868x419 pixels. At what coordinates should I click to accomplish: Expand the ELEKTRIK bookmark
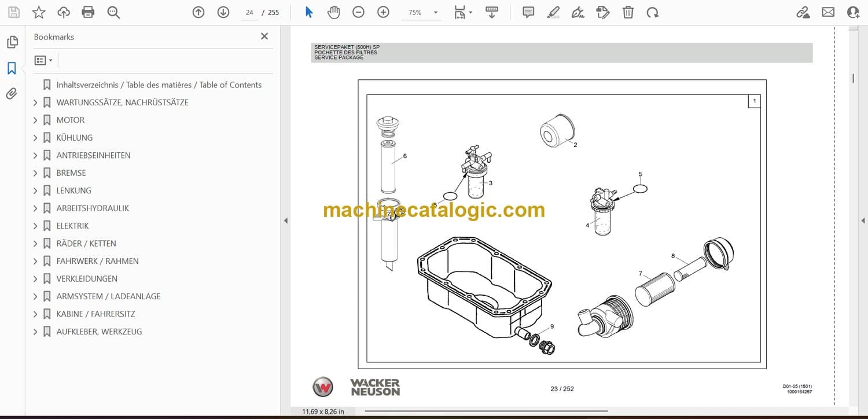pyautogui.click(x=35, y=226)
